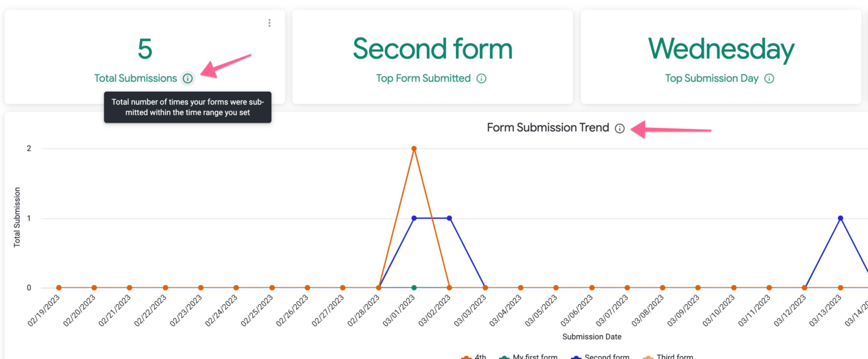This screenshot has height=359, width=868.
Task: Click the 03/13/2023 date label
Action: [x=826, y=312]
